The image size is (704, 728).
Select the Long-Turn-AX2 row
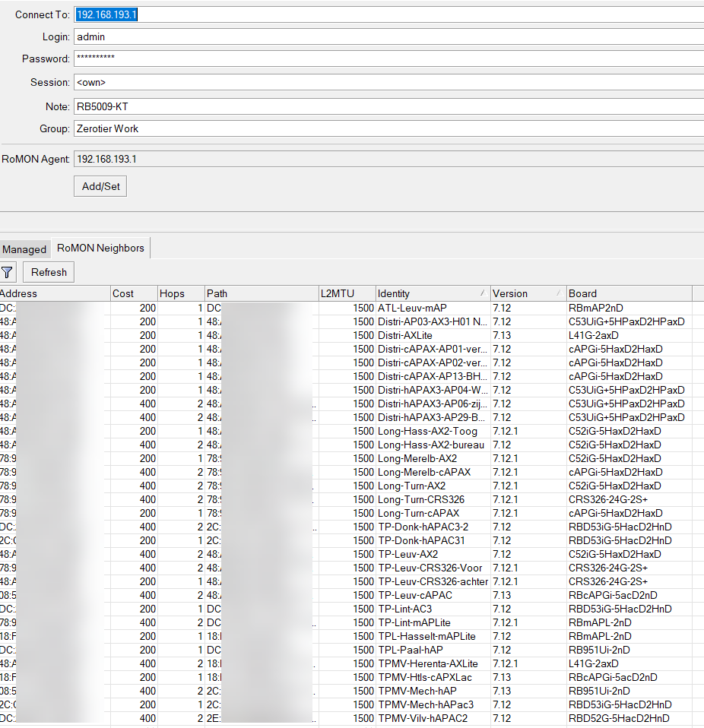(x=352, y=486)
